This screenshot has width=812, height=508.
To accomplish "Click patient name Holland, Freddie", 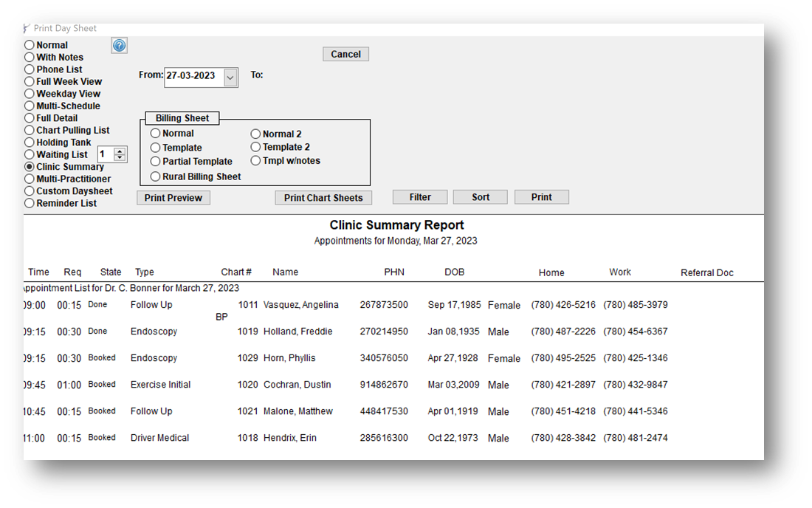I will [x=297, y=332].
